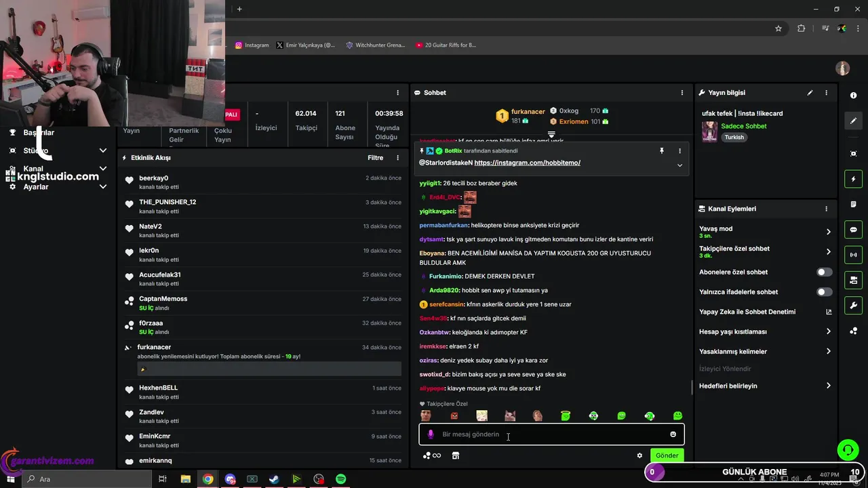Viewport: 868px width, 488px height.
Task: Open browser extensions puzzle icon
Action: [801, 28]
